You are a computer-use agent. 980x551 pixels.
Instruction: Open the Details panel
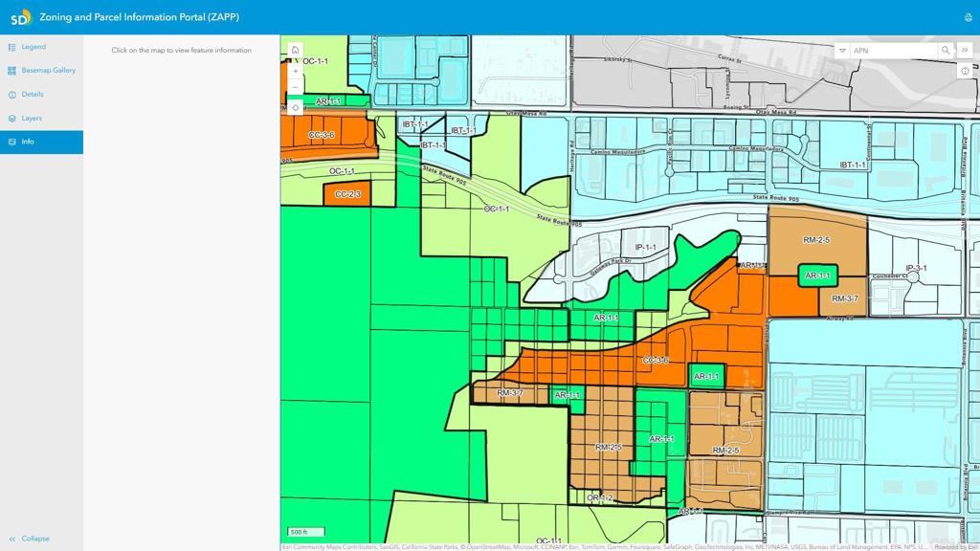point(33,95)
